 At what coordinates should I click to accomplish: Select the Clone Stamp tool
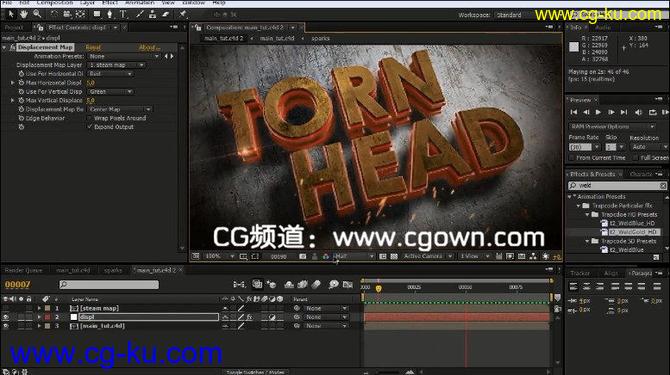(153, 14)
